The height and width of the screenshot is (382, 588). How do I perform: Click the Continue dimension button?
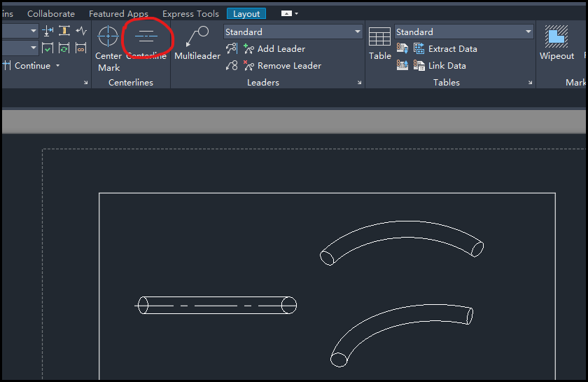point(27,66)
